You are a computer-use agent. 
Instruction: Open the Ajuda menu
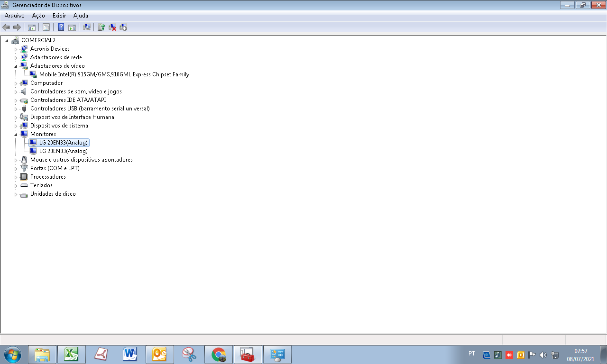[81, 16]
